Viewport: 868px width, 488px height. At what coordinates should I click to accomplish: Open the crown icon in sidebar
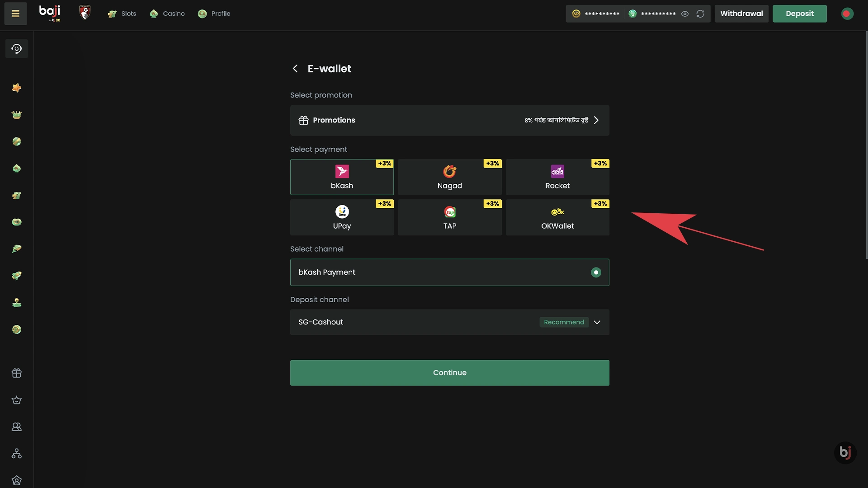tap(17, 115)
